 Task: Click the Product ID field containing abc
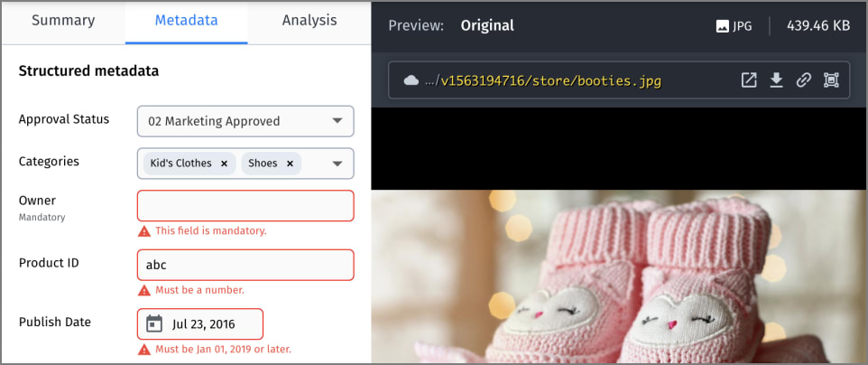[x=245, y=265]
